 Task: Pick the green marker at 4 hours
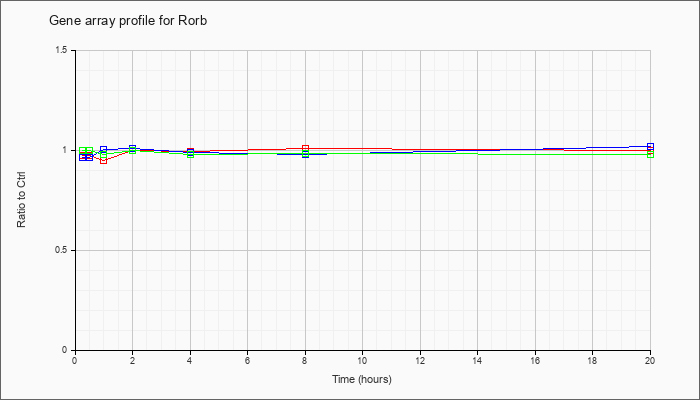point(191,154)
